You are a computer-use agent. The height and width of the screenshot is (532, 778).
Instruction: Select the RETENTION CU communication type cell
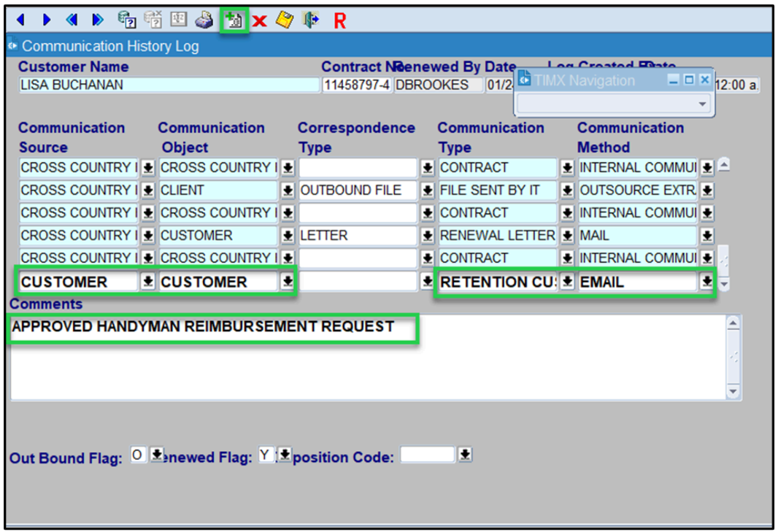pos(498,282)
